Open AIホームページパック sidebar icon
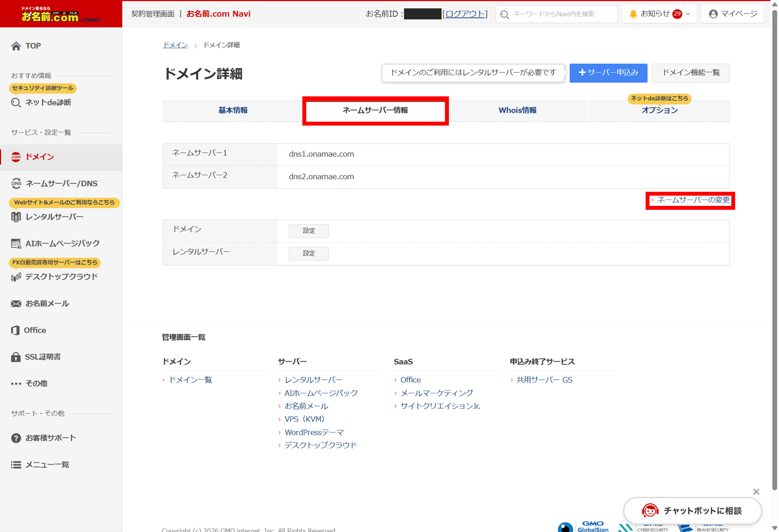This screenshot has height=532, width=779. click(x=16, y=243)
